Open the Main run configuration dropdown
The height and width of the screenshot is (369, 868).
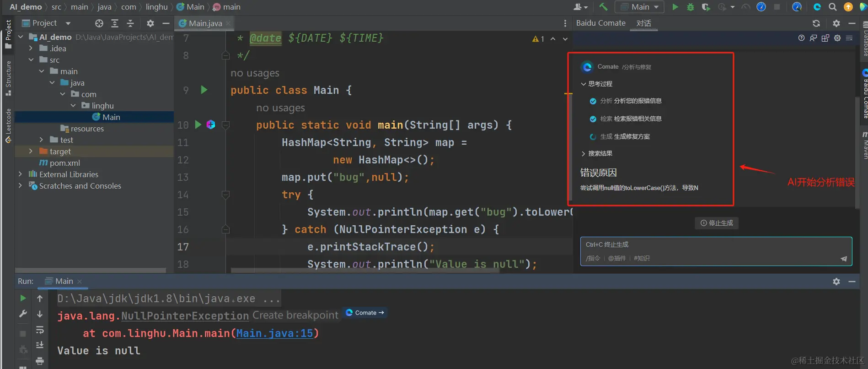coord(639,7)
